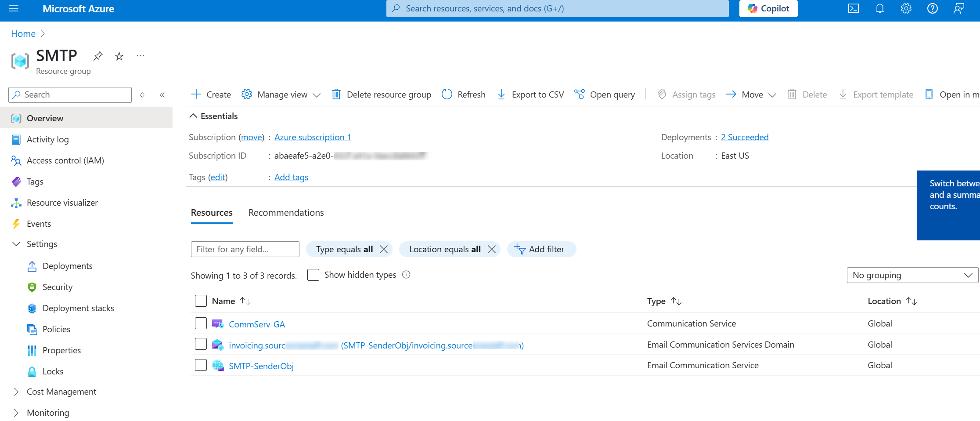Open Copilot from the header
Screen dimensions: 980x421
768,8
